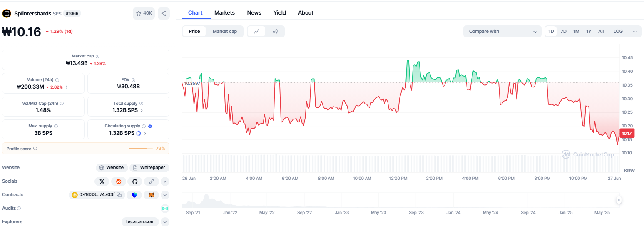Switch to candlestick chart view

click(x=275, y=31)
